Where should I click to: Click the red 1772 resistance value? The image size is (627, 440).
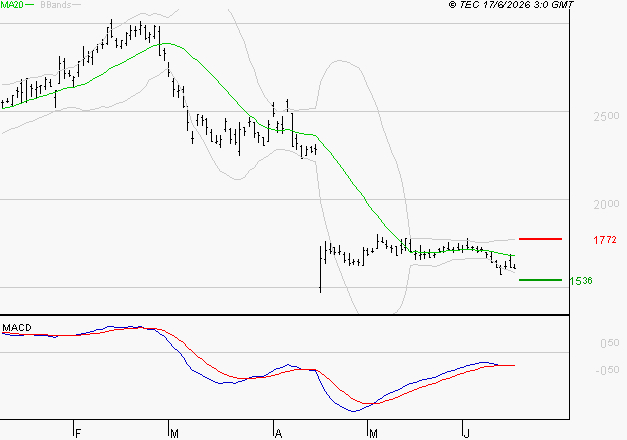[605, 240]
